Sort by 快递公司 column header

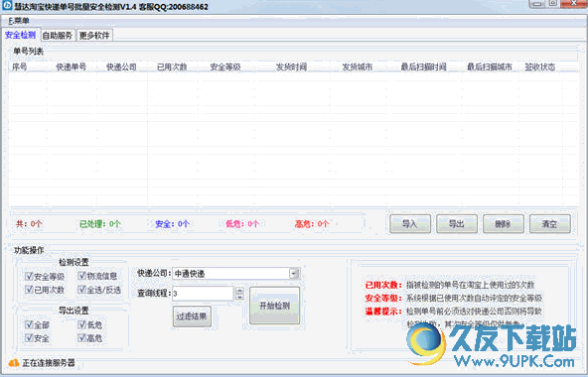(x=121, y=67)
